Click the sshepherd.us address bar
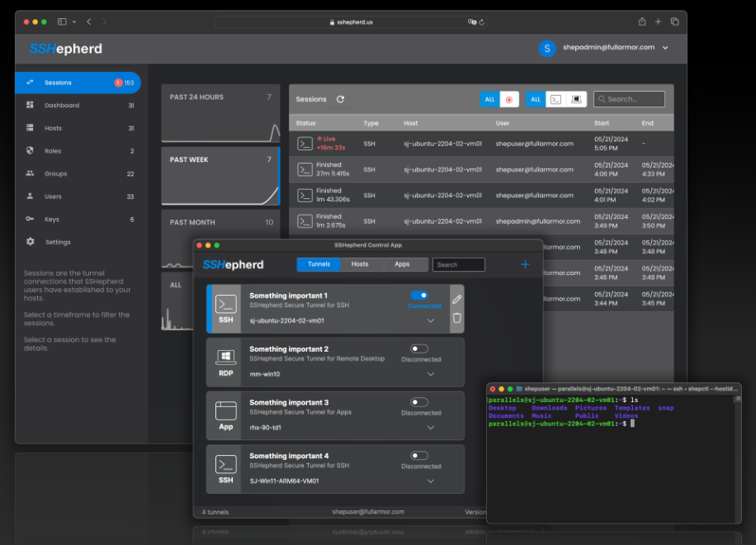 [351, 22]
